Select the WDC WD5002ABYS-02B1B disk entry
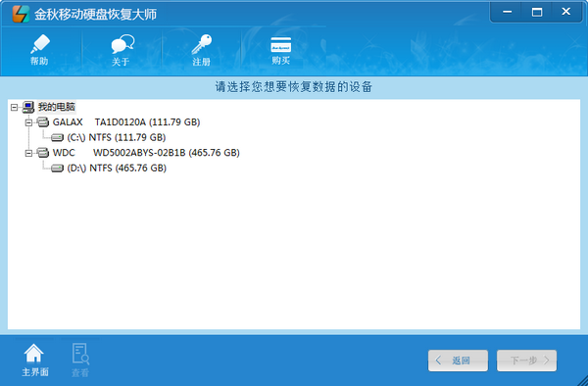The image size is (588, 386). click(x=146, y=153)
